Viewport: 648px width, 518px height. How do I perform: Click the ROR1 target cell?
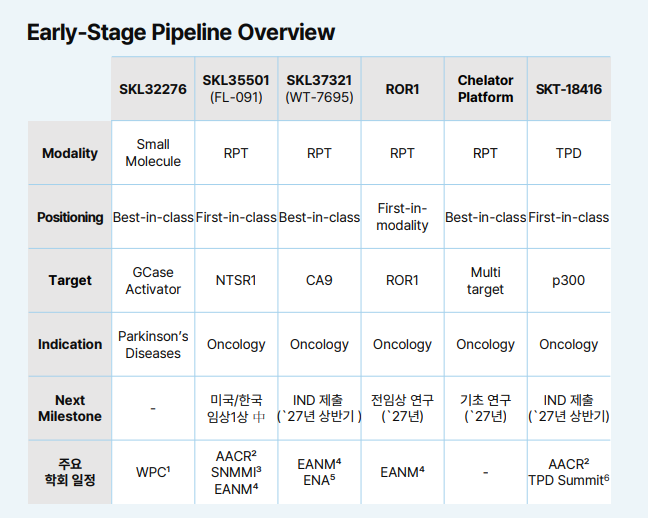(403, 280)
